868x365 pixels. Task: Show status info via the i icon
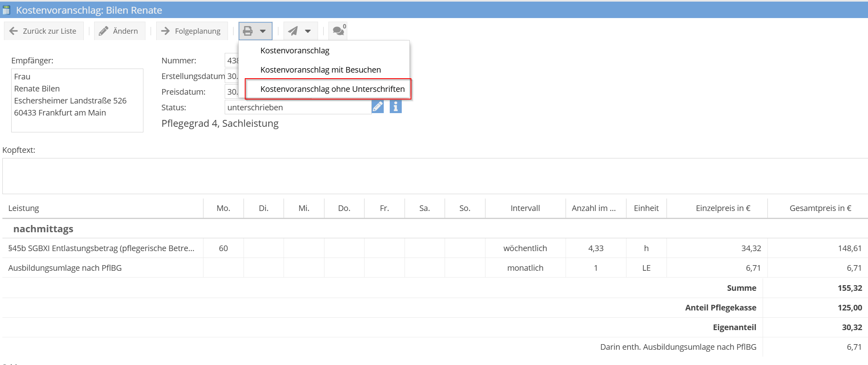point(395,107)
